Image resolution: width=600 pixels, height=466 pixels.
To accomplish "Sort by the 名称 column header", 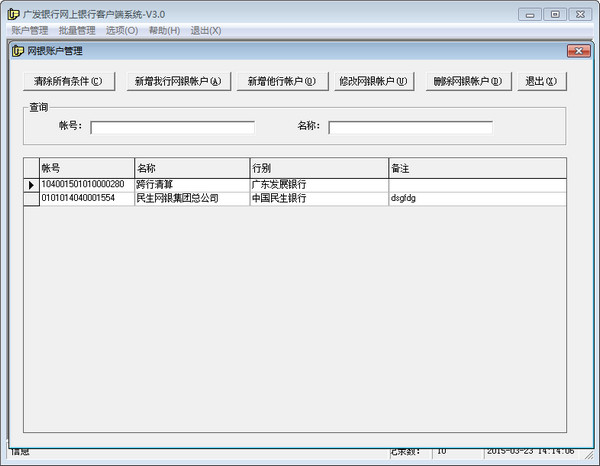I will coord(192,168).
